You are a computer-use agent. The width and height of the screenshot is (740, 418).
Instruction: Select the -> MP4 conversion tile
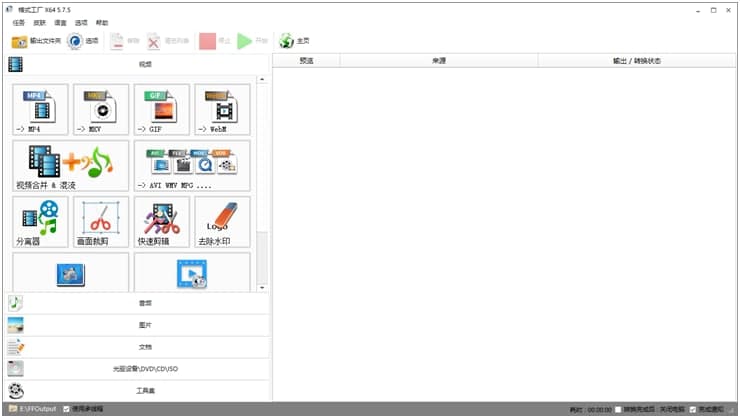pos(41,109)
